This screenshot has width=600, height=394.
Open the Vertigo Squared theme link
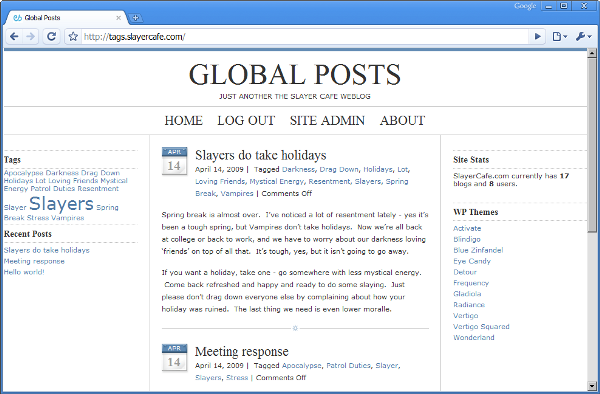click(481, 327)
